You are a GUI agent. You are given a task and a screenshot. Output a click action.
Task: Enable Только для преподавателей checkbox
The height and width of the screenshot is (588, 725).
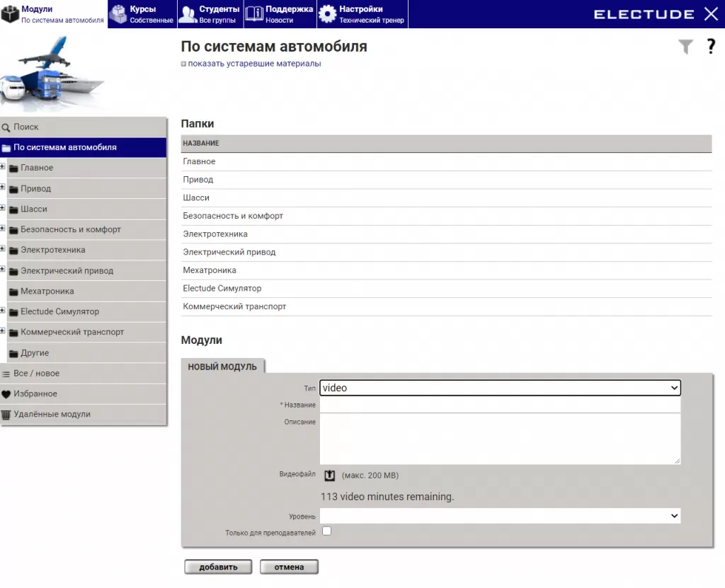pos(326,531)
